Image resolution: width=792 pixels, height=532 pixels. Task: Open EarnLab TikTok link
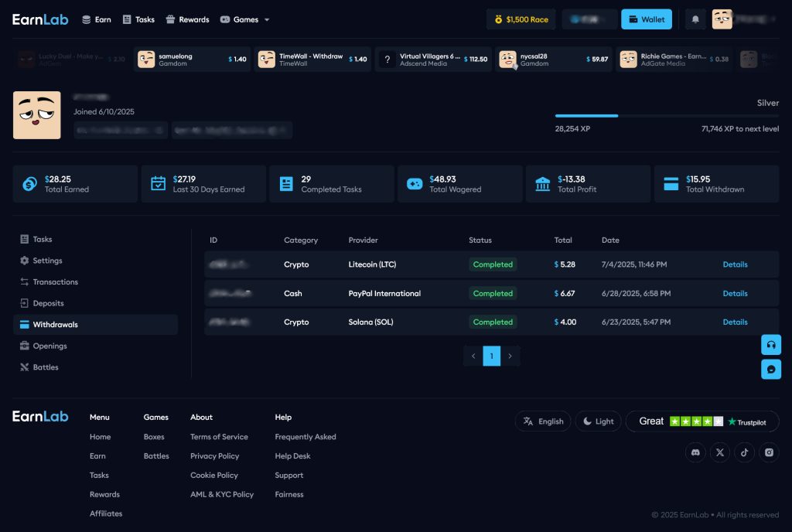pos(745,452)
